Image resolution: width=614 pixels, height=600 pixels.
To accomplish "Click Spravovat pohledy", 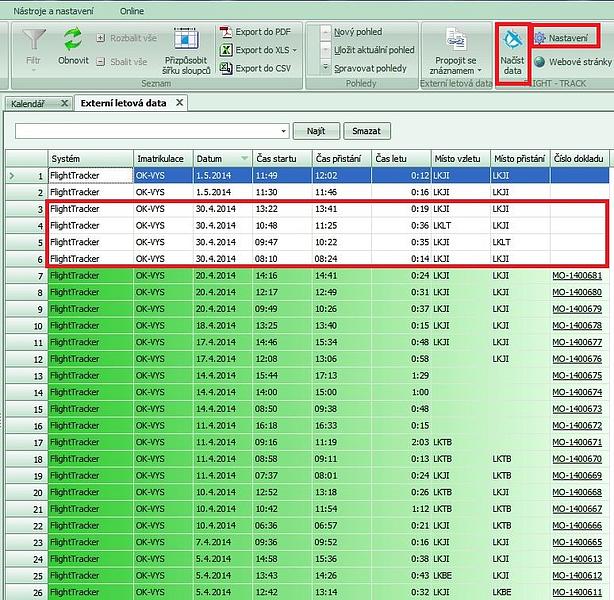I will 370,68.
